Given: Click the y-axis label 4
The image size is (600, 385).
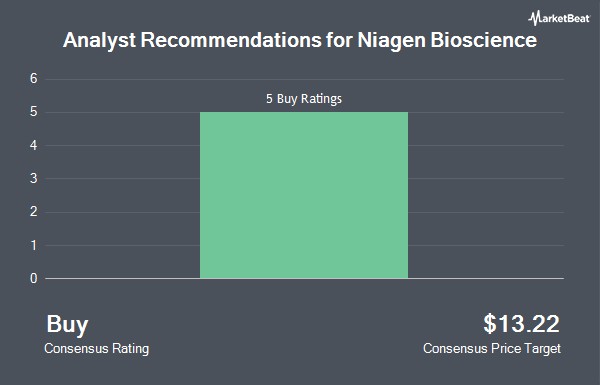Looking at the screenshot, I should pyautogui.click(x=34, y=145).
